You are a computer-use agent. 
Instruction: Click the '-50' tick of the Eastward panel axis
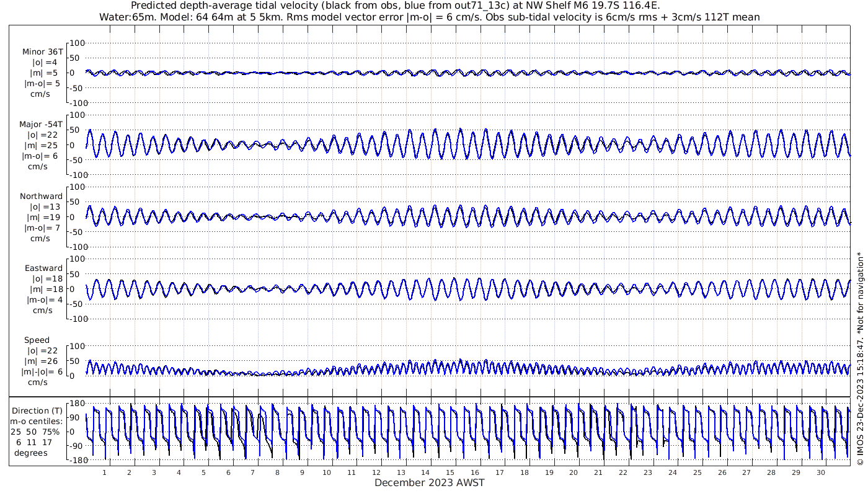point(76,304)
